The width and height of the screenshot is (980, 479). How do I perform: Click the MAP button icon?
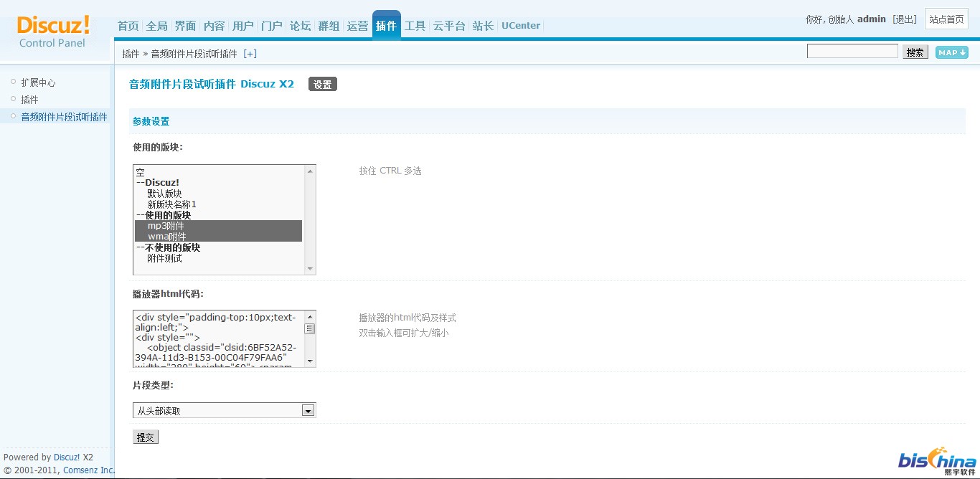pyautogui.click(x=952, y=52)
